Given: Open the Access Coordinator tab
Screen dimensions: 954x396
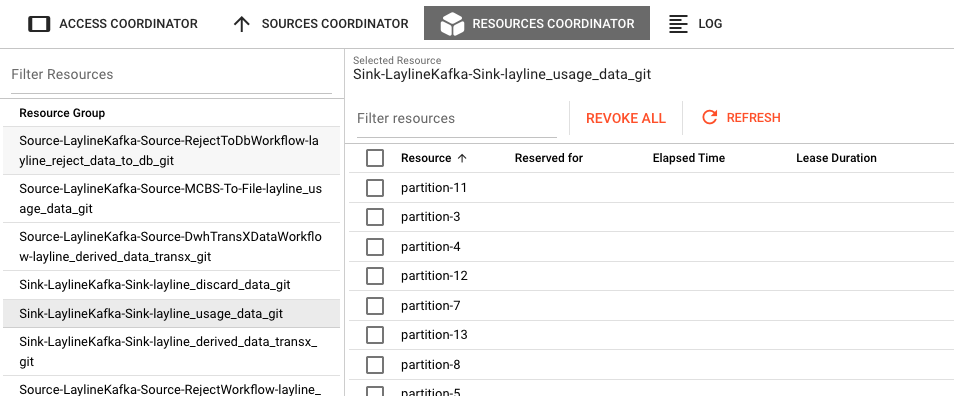Looking at the screenshot, I should tap(113, 24).
